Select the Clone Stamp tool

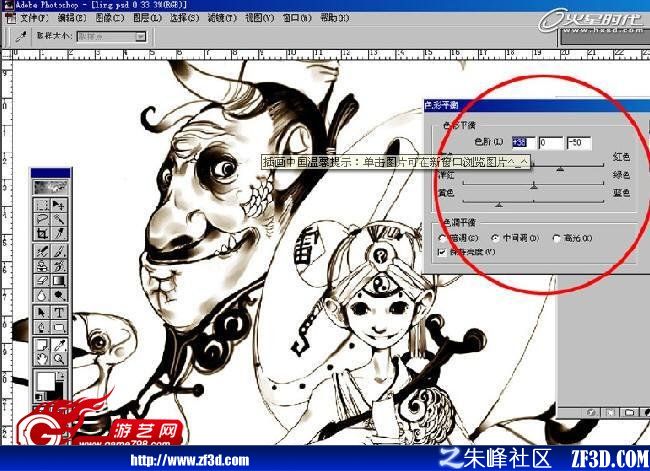(x=41, y=266)
